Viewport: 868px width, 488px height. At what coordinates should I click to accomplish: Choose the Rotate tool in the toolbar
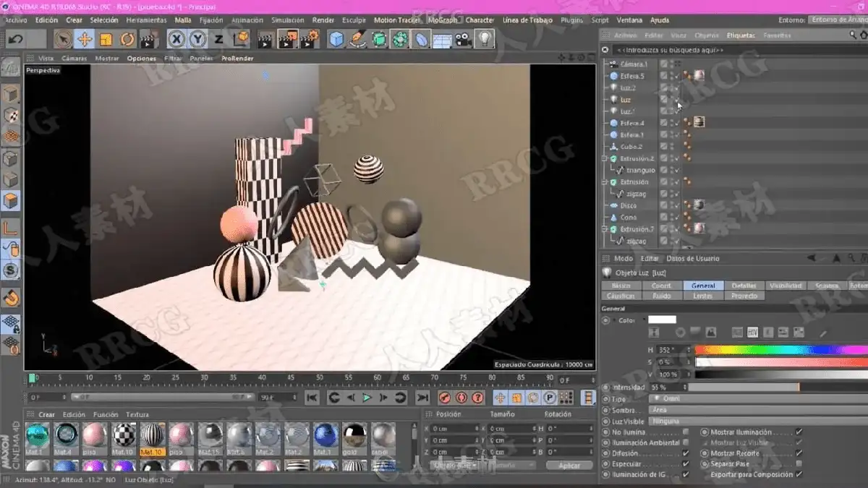(x=128, y=39)
